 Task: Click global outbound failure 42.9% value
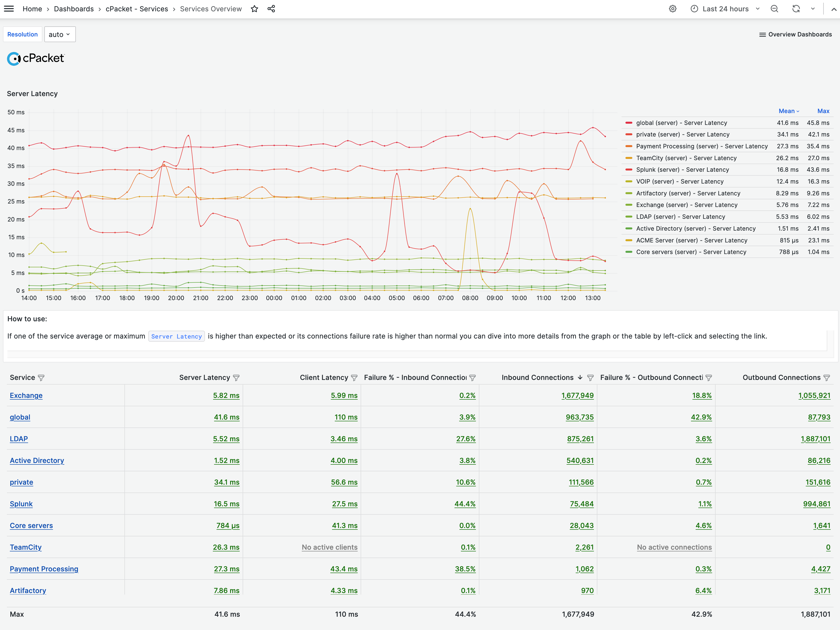701,417
